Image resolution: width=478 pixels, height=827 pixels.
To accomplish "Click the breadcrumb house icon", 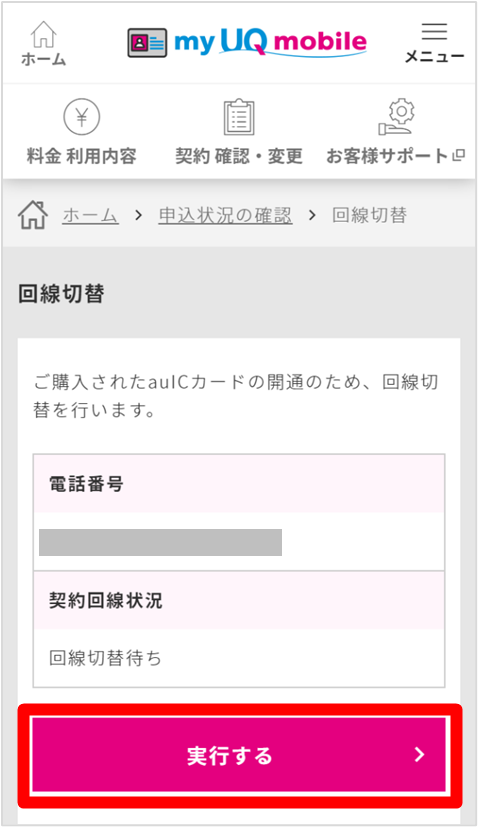I will coord(33,215).
